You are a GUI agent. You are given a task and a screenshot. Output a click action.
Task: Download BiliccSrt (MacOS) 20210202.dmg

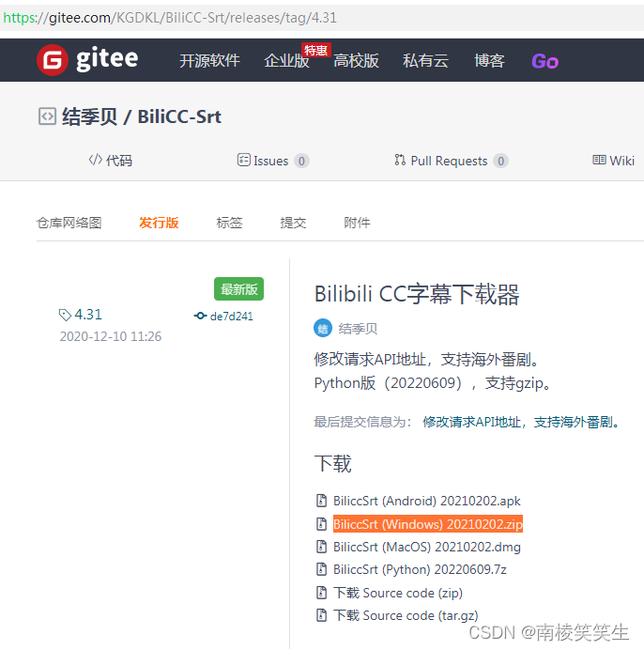(427, 547)
